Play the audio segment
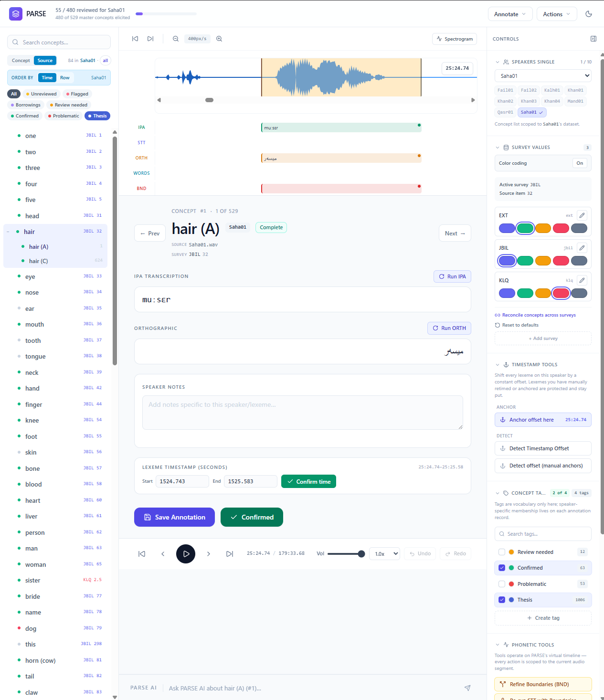604x700 pixels. pyautogui.click(x=186, y=554)
